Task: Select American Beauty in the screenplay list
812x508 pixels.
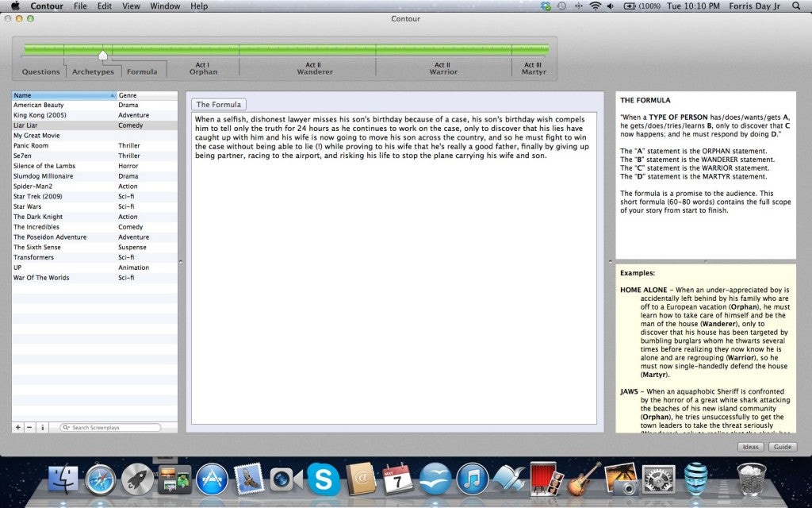Action: pyautogui.click(x=94, y=106)
